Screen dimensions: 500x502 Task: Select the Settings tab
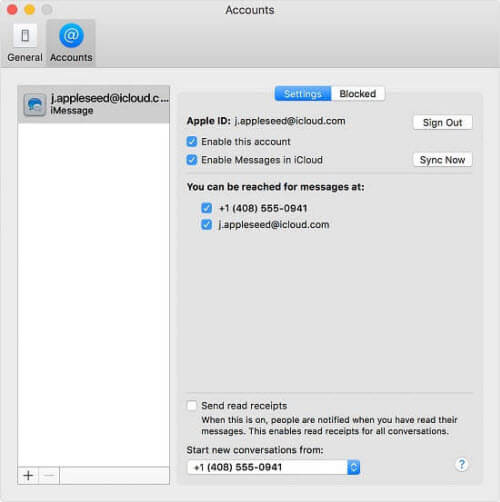tap(303, 94)
